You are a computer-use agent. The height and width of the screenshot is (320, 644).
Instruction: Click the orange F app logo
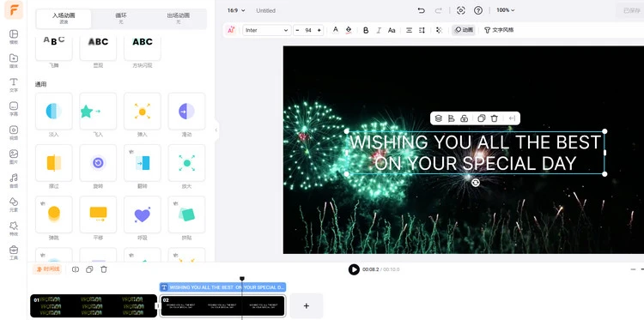tap(14, 9)
